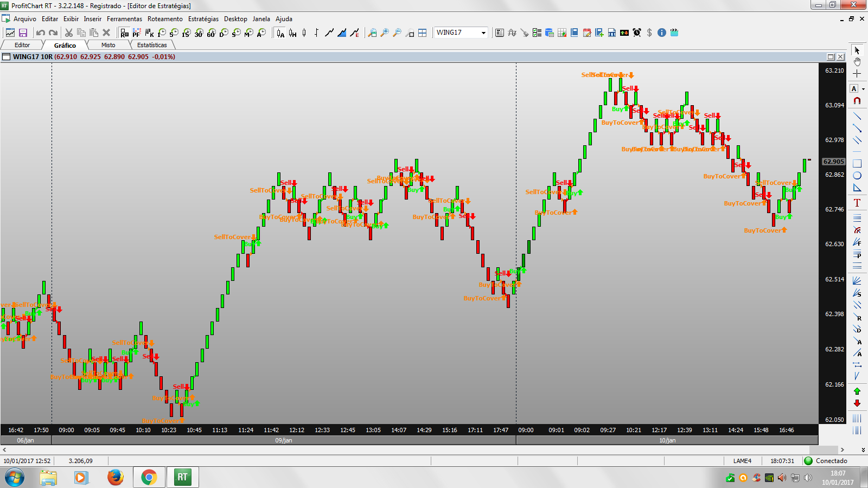The image size is (868, 488).
Task: Click the zoom in magnifier icon
Action: (385, 33)
